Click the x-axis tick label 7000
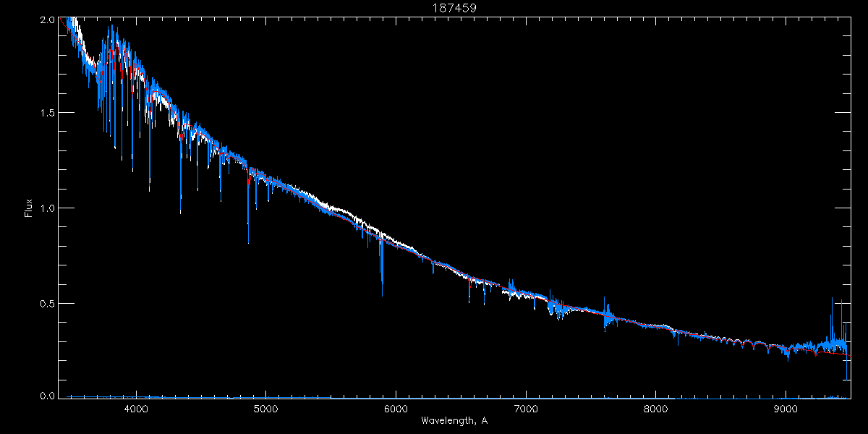 526,409
